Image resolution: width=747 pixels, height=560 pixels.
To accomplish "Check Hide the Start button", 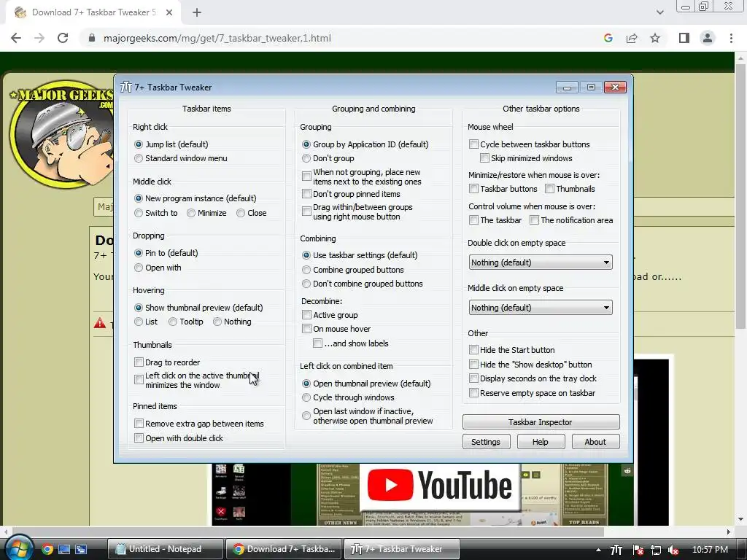I will pos(473,350).
